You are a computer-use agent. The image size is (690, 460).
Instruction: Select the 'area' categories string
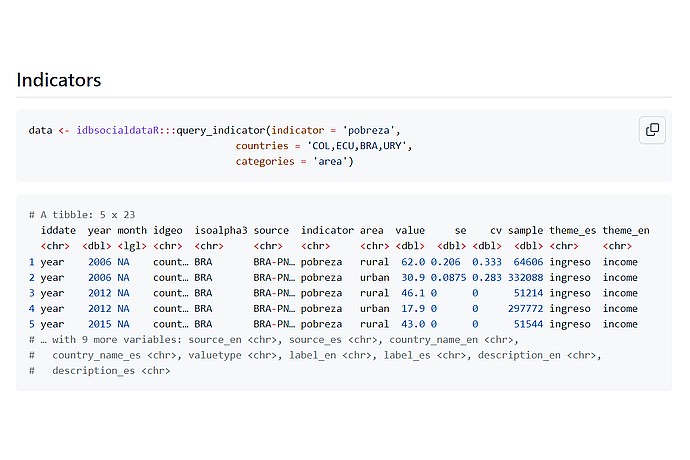[330, 161]
